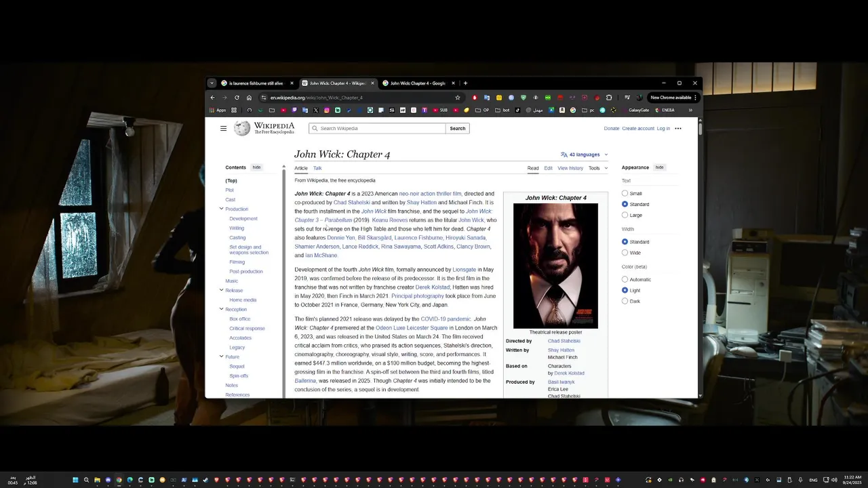The image size is (868, 488).
Task: Select Wide page width
Action: point(625,253)
